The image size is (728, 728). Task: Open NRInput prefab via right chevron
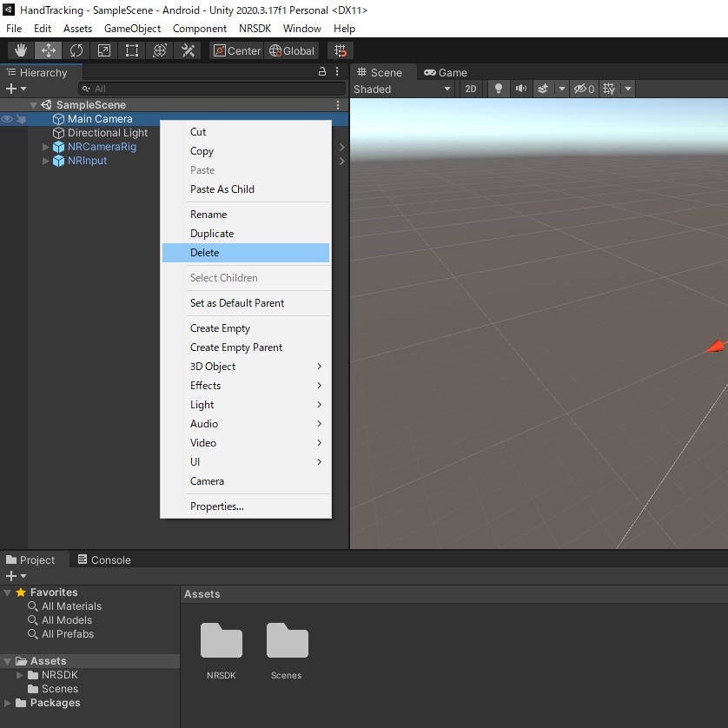coord(342,161)
